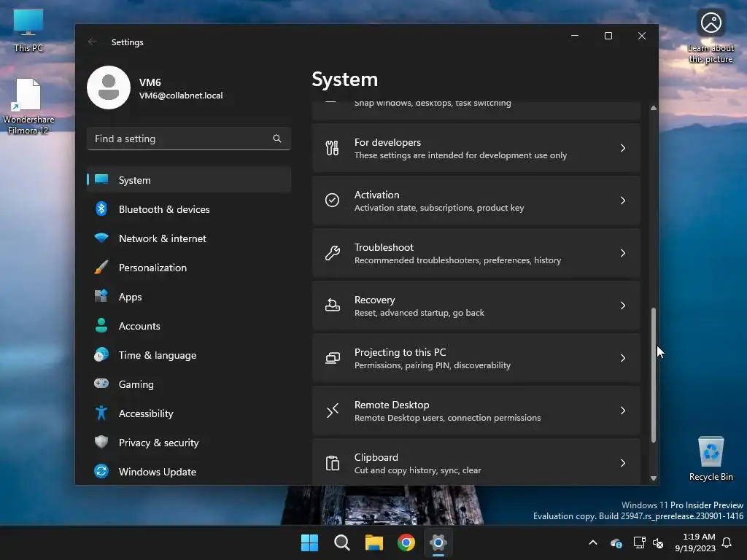This screenshot has height=560, width=747.
Task: Go to Accounts settings
Action: point(189,326)
